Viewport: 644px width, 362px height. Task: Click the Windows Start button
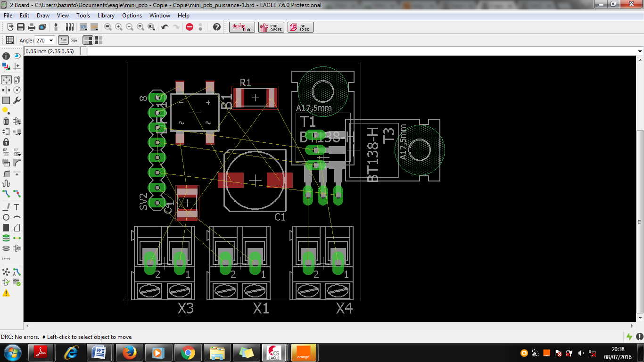tap(12, 353)
